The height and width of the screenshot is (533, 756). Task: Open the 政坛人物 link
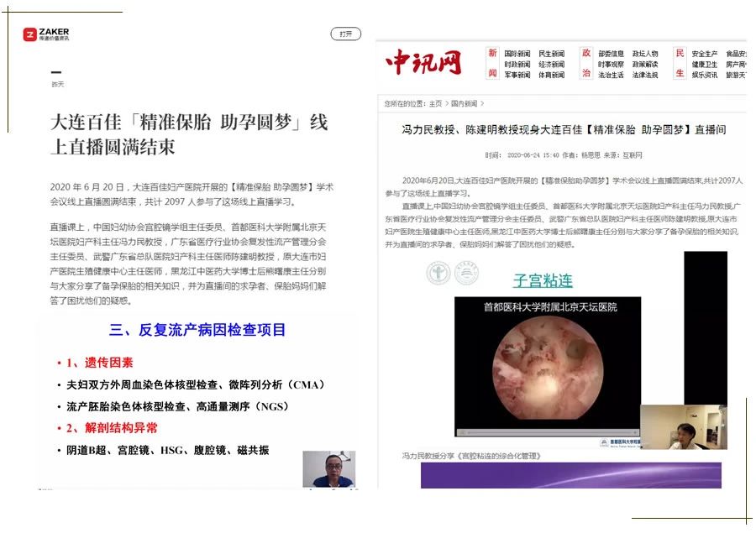(x=645, y=54)
